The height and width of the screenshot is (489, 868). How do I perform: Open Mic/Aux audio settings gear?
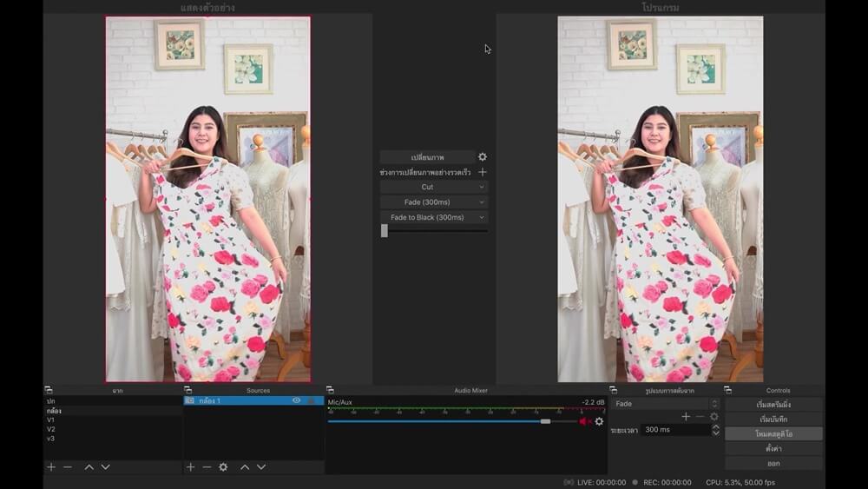pos(599,421)
